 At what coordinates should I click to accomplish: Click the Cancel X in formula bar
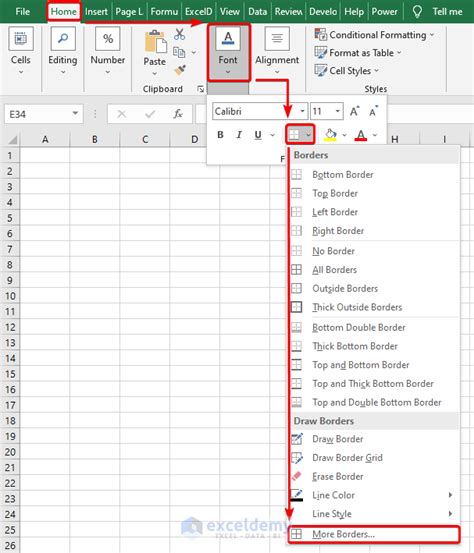121,114
